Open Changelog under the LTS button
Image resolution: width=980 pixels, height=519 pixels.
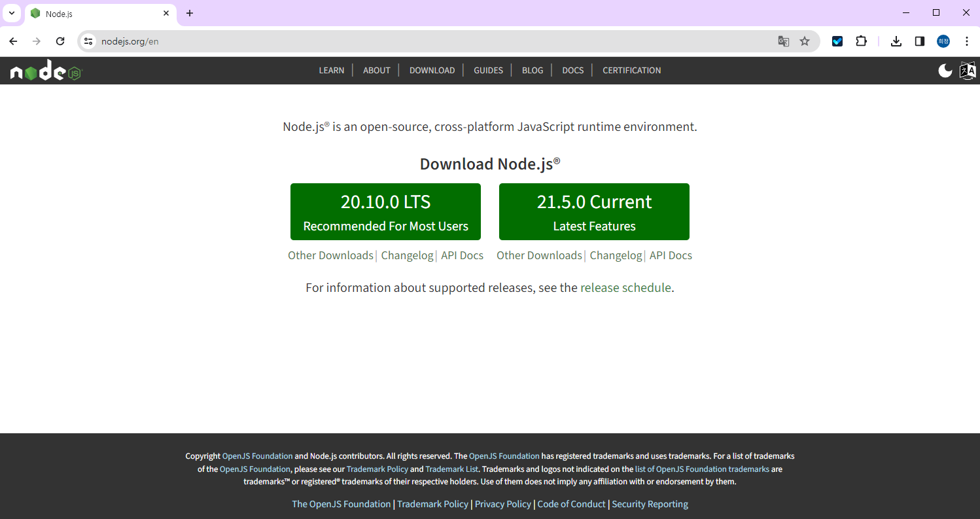click(x=407, y=255)
